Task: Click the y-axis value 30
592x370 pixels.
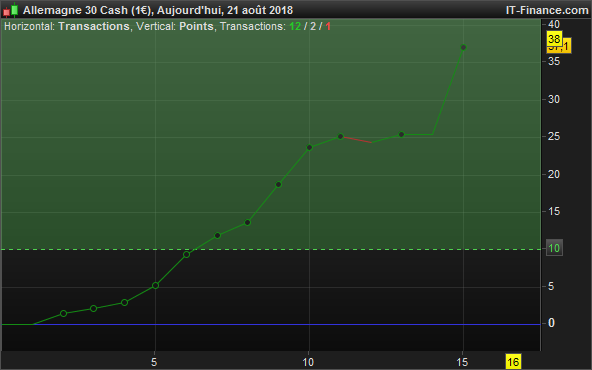Action: [x=554, y=99]
